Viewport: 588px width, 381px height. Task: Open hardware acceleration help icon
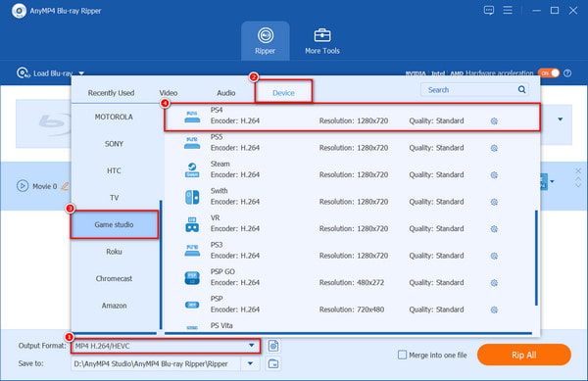(567, 73)
